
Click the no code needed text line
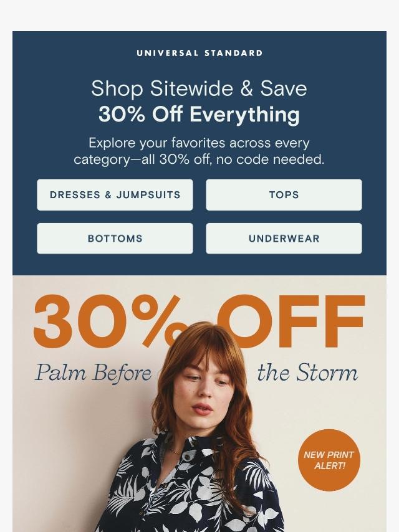pyautogui.click(x=271, y=159)
